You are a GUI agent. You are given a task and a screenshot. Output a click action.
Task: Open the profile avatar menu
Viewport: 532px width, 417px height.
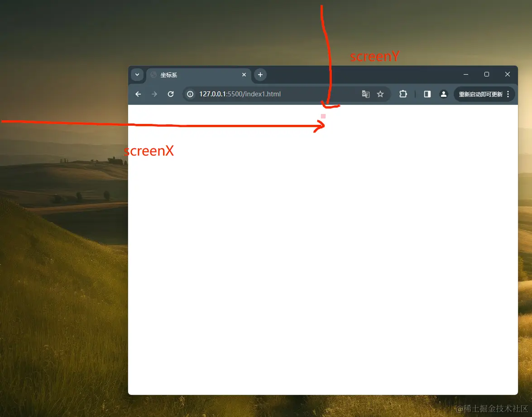(x=443, y=94)
